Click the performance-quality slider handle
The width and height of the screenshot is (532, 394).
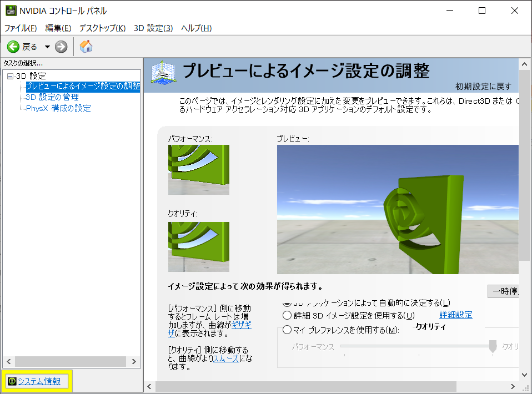[x=492, y=346]
